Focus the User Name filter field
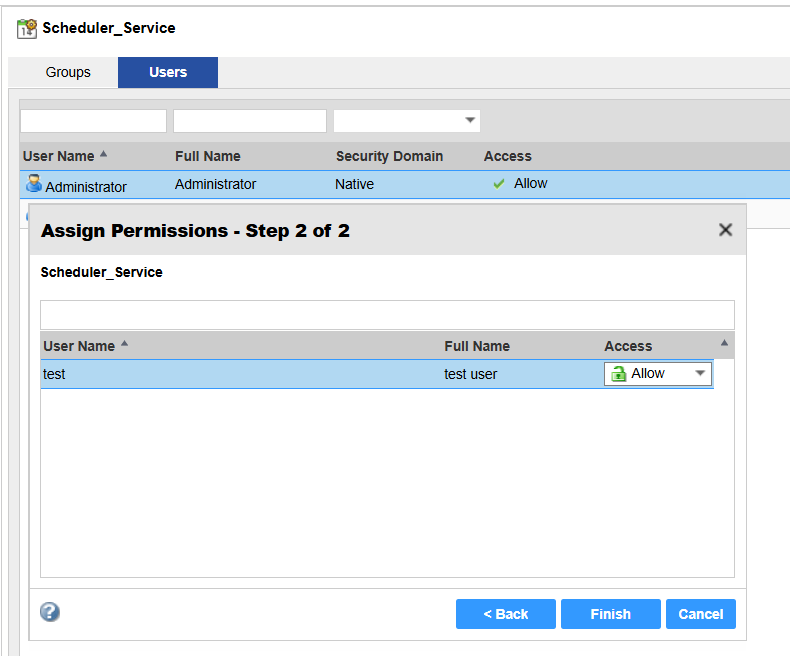This screenshot has width=790, height=656. (94, 121)
